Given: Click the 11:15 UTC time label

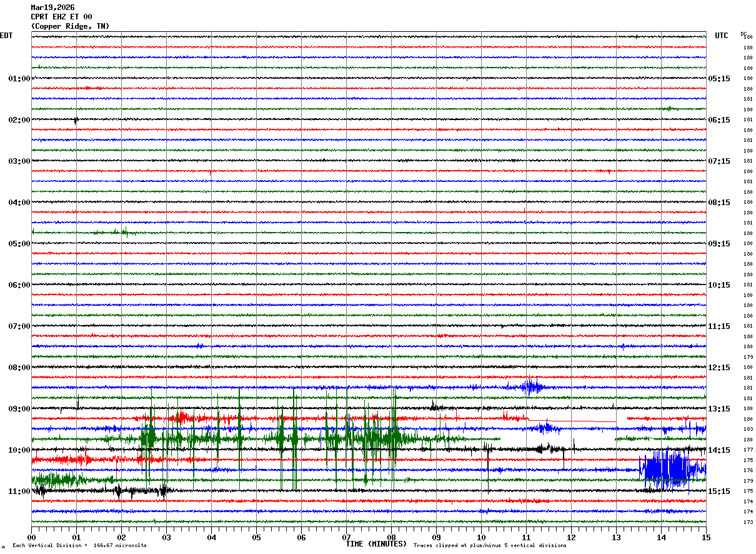Looking at the screenshot, I should click(x=719, y=326).
